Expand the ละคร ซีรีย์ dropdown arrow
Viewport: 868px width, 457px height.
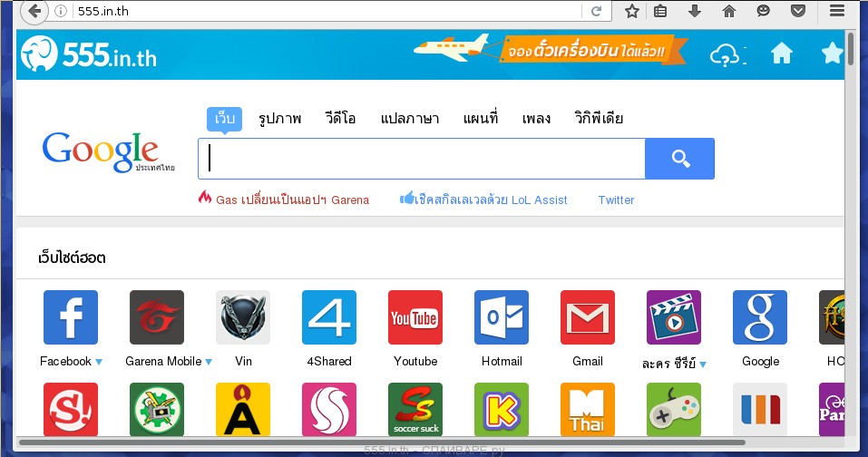click(702, 365)
